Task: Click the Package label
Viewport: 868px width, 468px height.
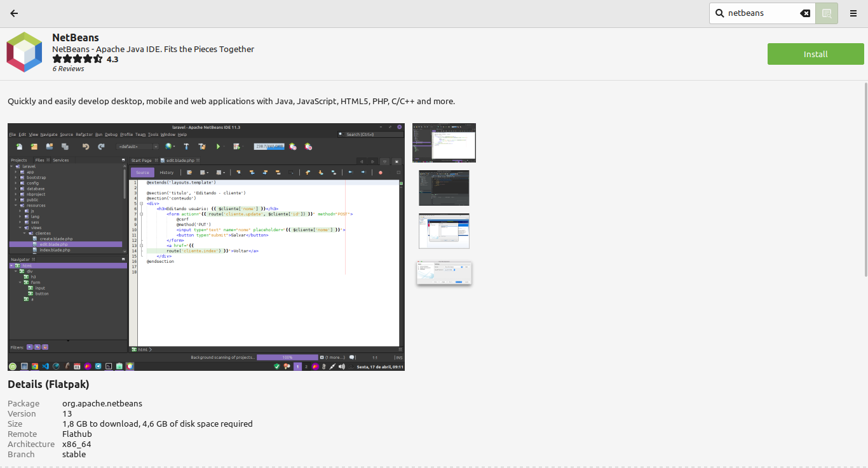Action: pos(24,404)
